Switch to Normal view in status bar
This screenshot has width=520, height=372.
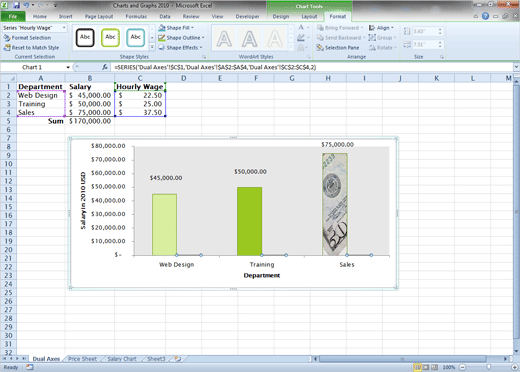point(417,367)
